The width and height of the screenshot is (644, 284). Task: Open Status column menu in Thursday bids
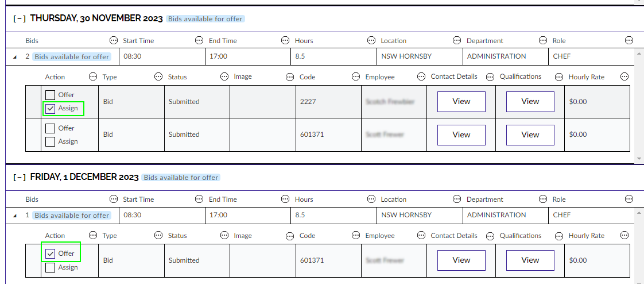(224, 76)
